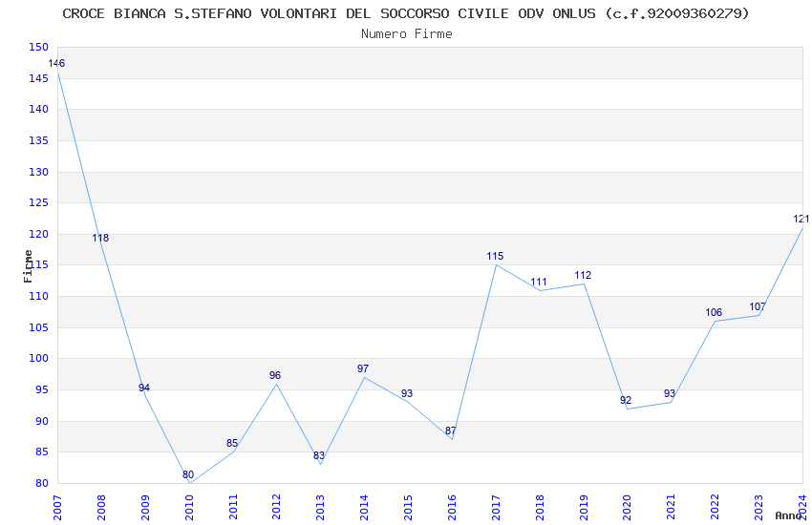Select the 106 data label at 2022
The width and height of the screenshot is (812, 525).
(714, 312)
